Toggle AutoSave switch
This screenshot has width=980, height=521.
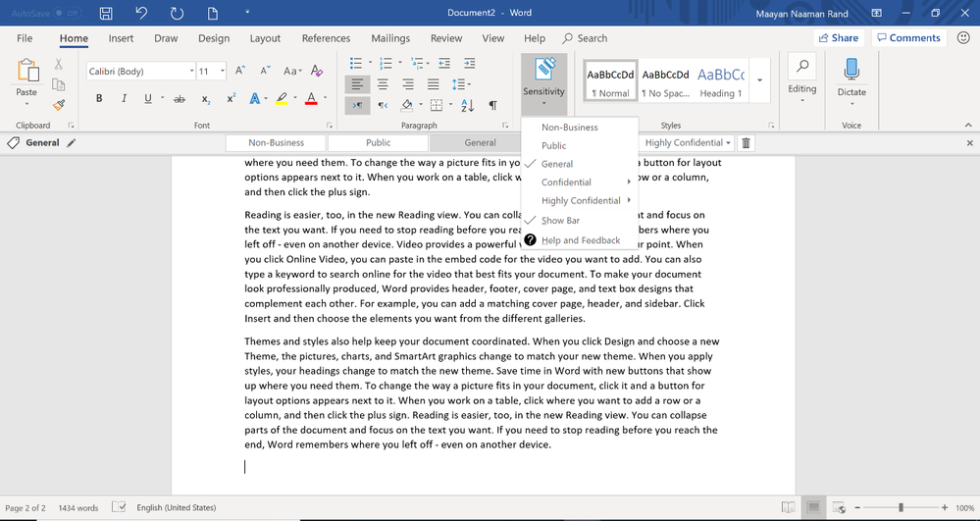[x=67, y=13]
